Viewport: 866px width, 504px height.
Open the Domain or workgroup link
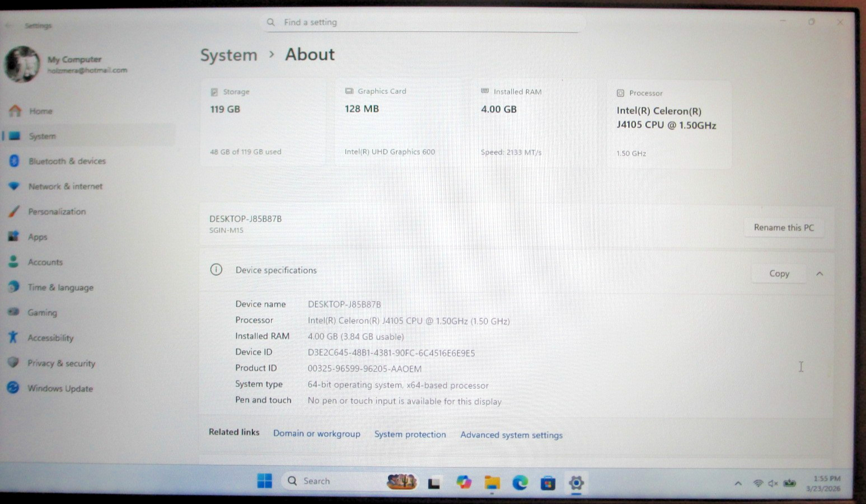pyautogui.click(x=317, y=434)
